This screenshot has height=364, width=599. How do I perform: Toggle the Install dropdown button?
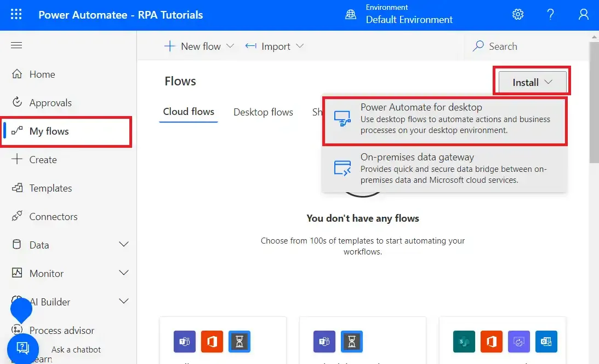(532, 82)
